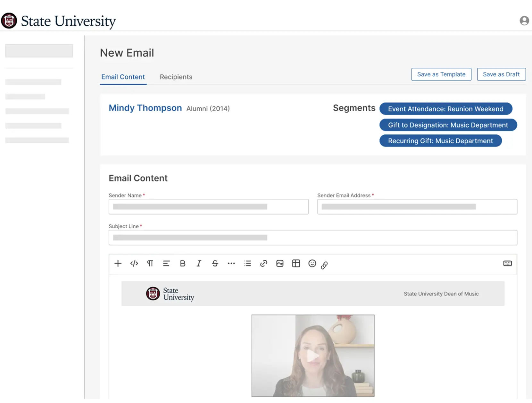Viewport: 532px width, 403px height.
Task: Show paragraph formatting marks
Action: [x=150, y=264]
